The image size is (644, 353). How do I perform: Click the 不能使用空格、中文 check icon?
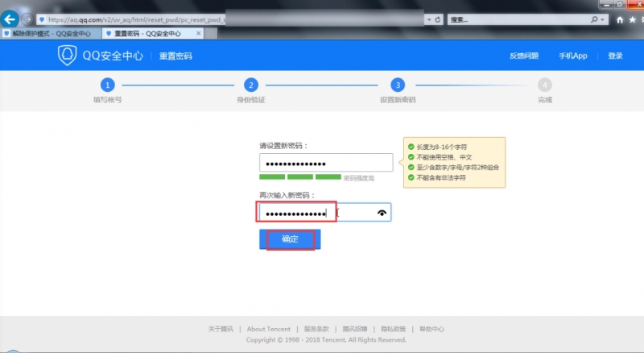pyautogui.click(x=411, y=156)
